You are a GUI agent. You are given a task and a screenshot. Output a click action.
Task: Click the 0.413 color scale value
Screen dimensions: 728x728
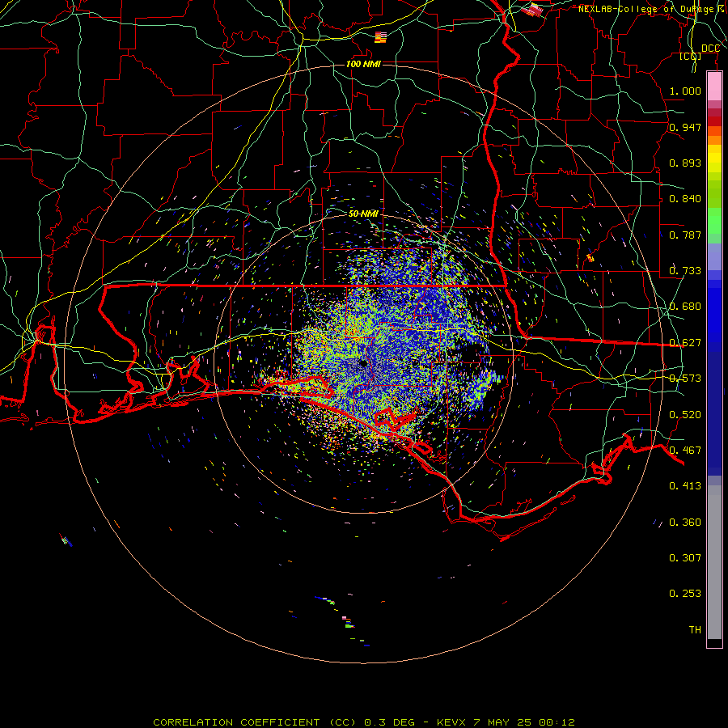coord(685,486)
